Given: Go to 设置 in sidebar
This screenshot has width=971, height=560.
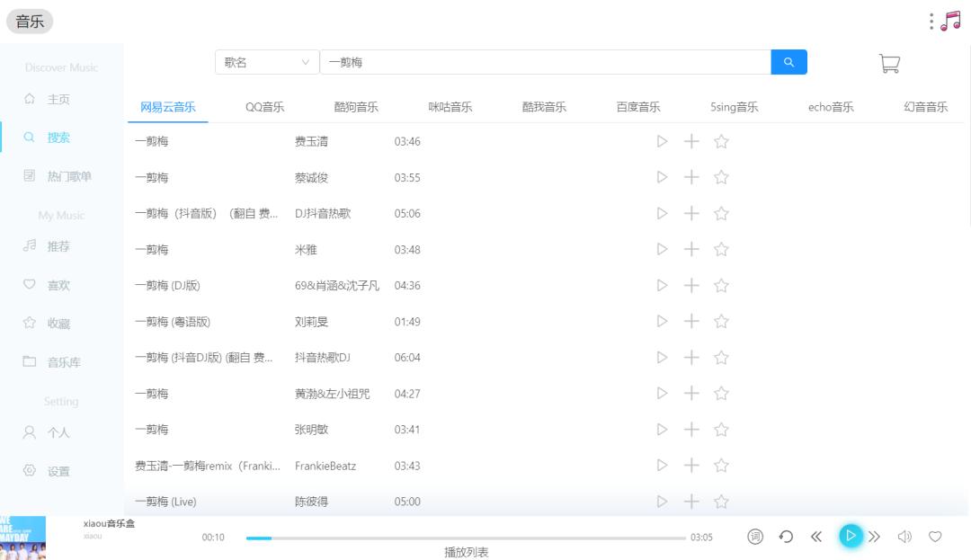Looking at the screenshot, I should 58,471.
